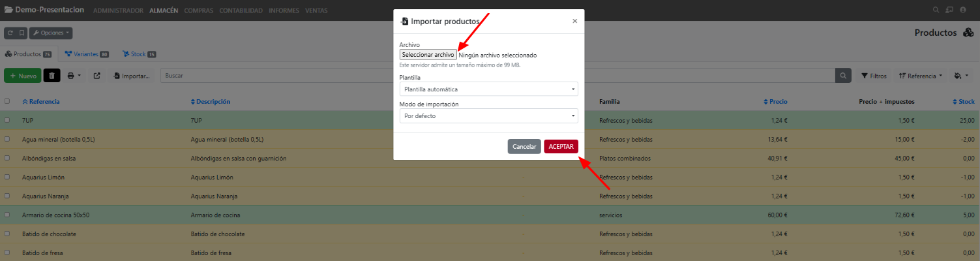Open the Referencia sort order dropdown

point(920,76)
